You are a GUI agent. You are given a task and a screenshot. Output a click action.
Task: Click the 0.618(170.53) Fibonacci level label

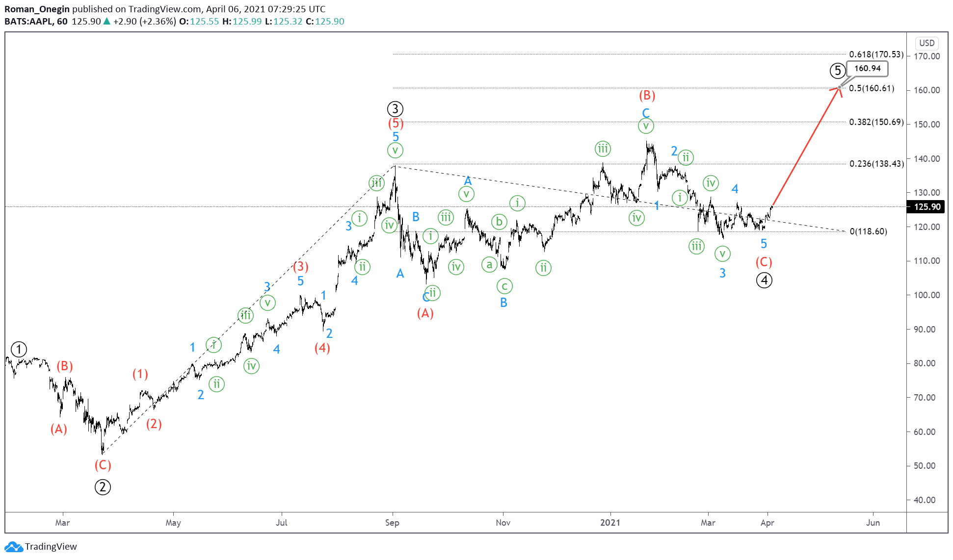tap(876, 54)
